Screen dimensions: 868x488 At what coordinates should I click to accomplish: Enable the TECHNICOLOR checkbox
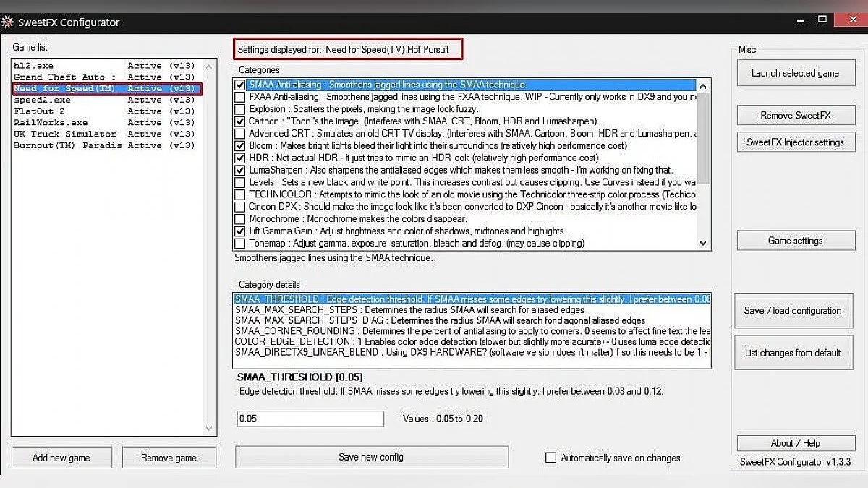[x=240, y=194]
